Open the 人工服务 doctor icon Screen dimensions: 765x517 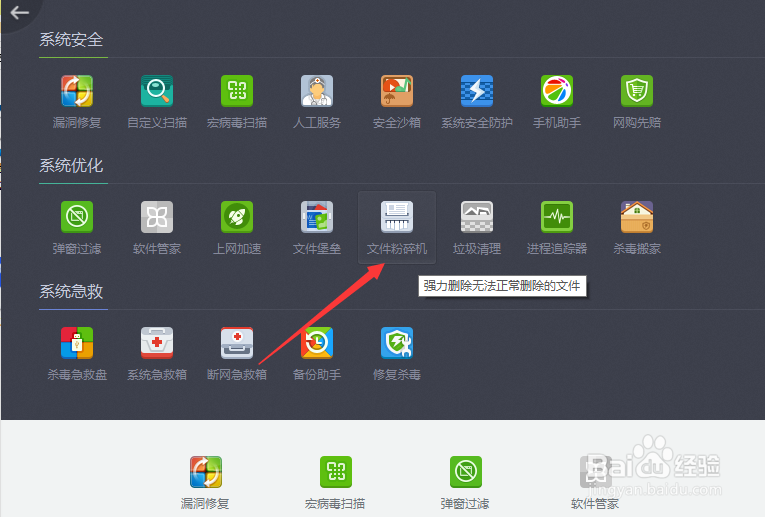[317, 91]
